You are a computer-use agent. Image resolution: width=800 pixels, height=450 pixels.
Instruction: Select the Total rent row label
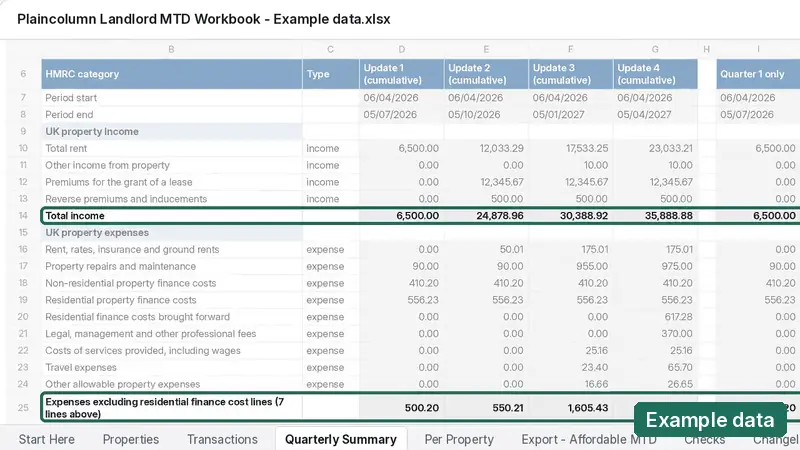point(171,148)
